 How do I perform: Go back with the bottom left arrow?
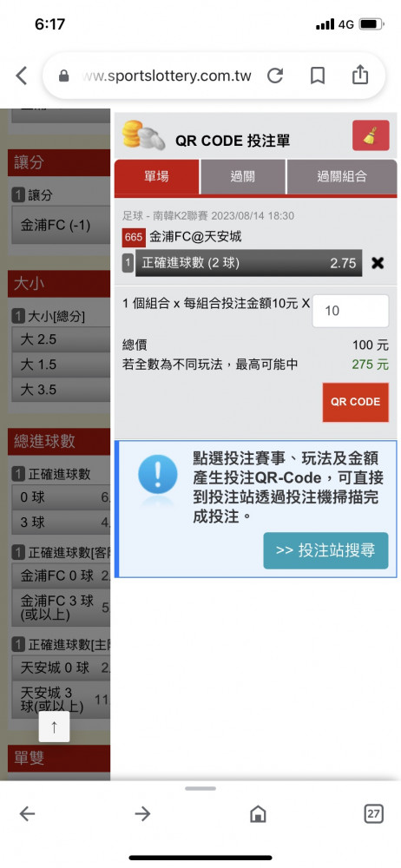coord(27,813)
